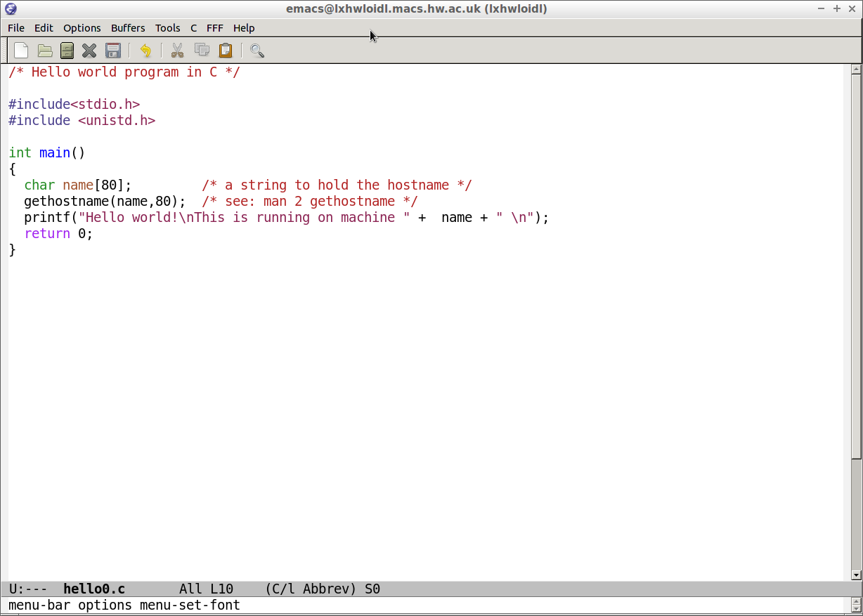This screenshot has width=863, height=616.
Task: Start a search with the magnifying glass icon
Action: pos(257,51)
